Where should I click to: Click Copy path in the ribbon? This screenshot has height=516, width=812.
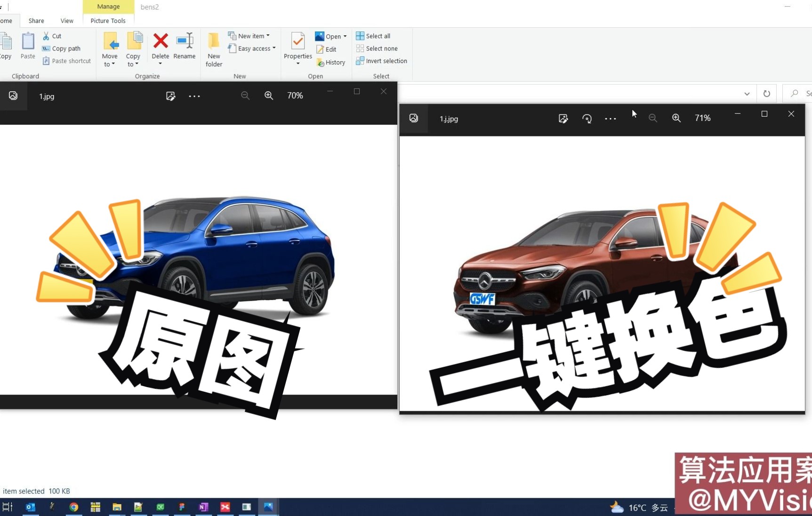(61, 48)
